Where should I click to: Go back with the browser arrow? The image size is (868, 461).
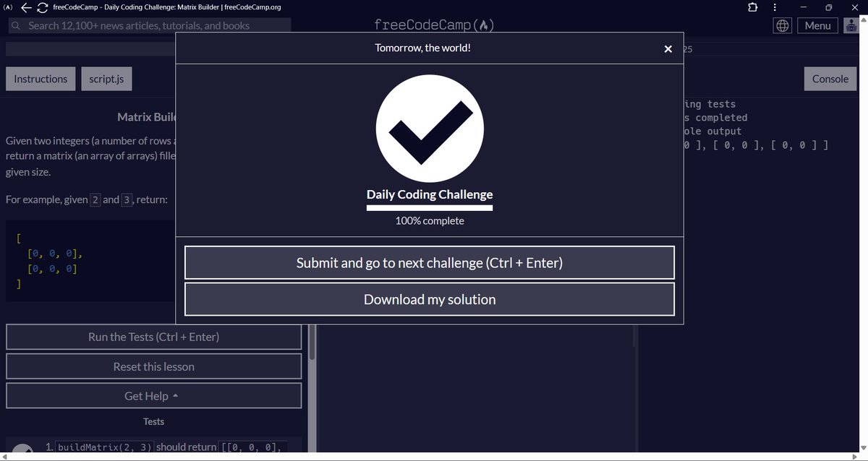click(26, 7)
